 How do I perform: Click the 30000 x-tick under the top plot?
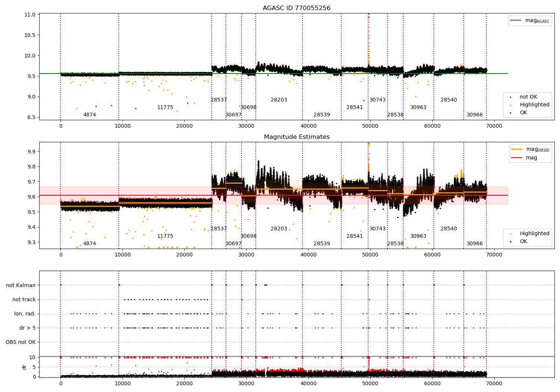246,126
